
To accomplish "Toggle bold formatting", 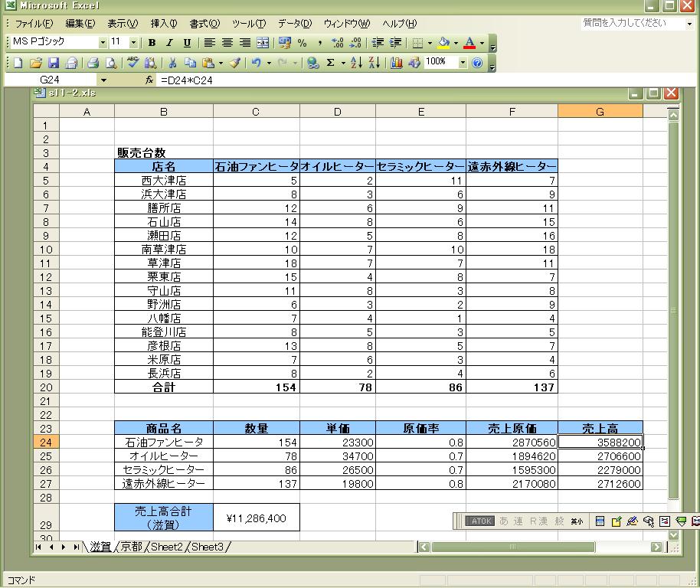I will [152, 43].
